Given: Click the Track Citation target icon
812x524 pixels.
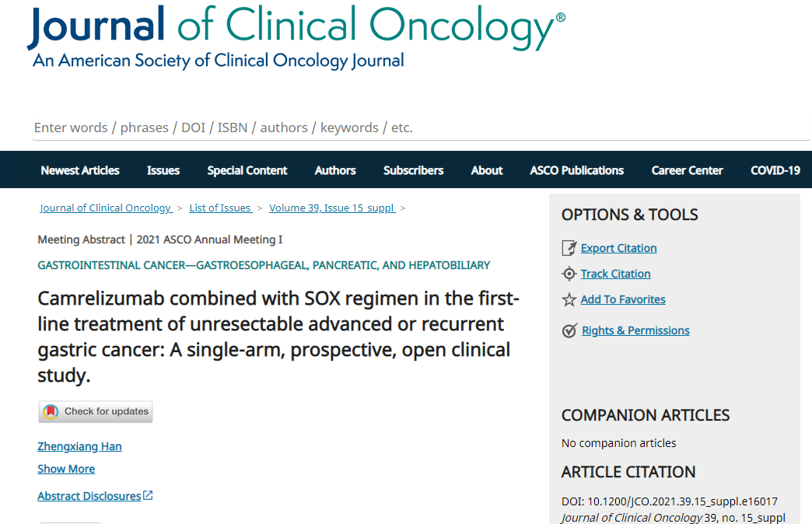Looking at the screenshot, I should (569, 274).
